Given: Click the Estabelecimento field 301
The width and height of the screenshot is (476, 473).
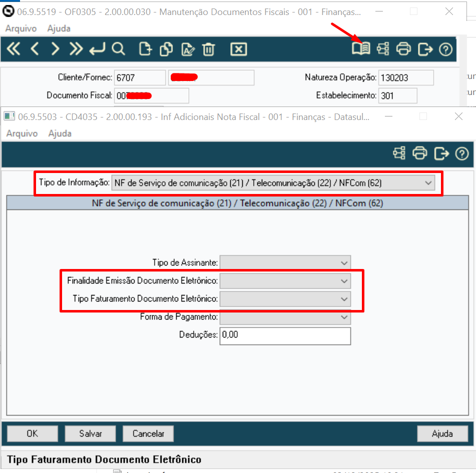Looking at the screenshot, I should point(398,95).
